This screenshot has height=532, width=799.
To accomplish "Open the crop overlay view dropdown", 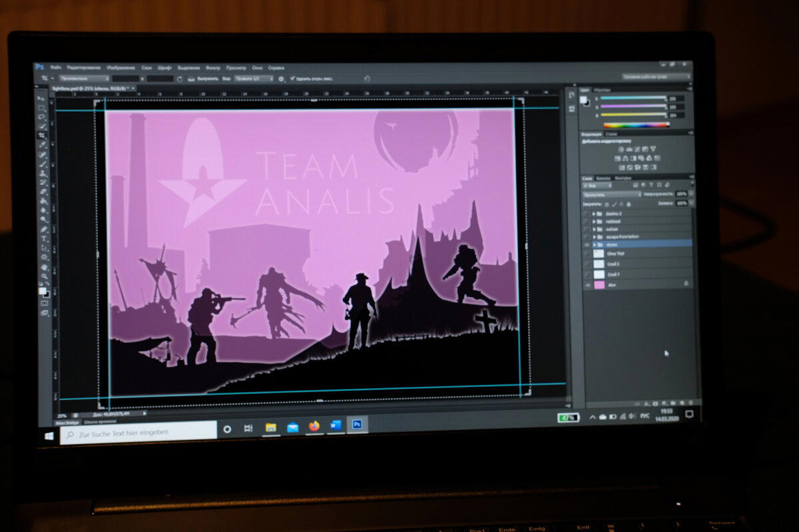I will pyautogui.click(x=253, y=79).
